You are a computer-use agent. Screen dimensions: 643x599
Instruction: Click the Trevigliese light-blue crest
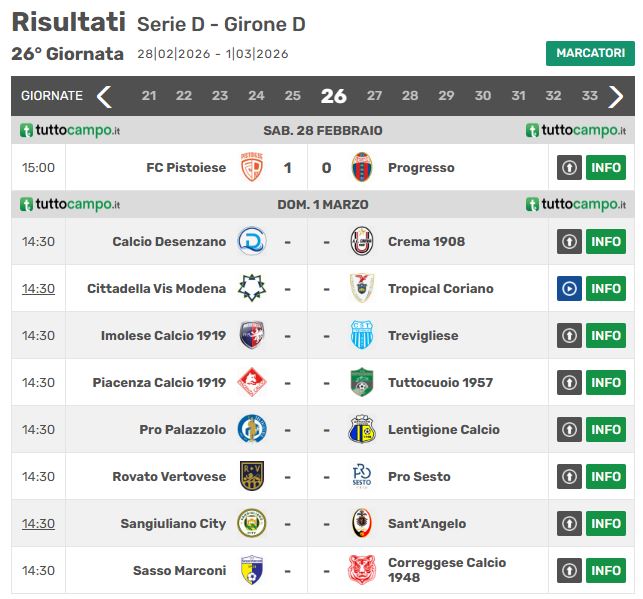pos(362,335)
